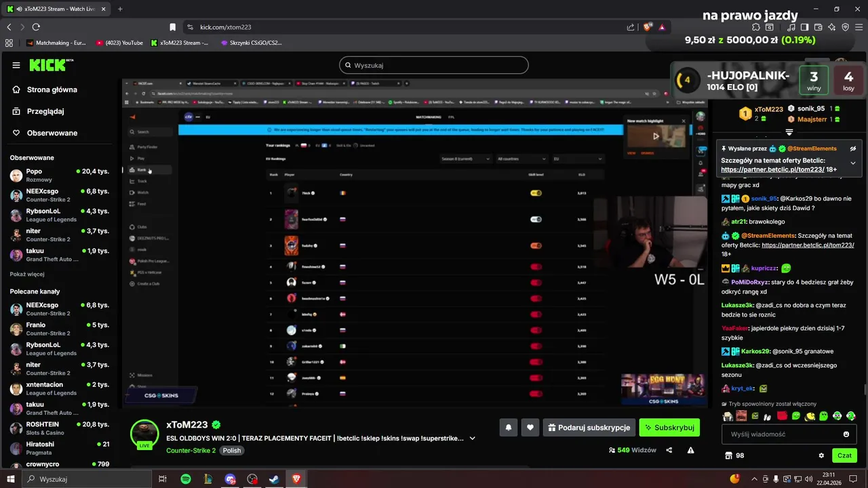Open Franio channel in recommended list

(x=60, y=329)
